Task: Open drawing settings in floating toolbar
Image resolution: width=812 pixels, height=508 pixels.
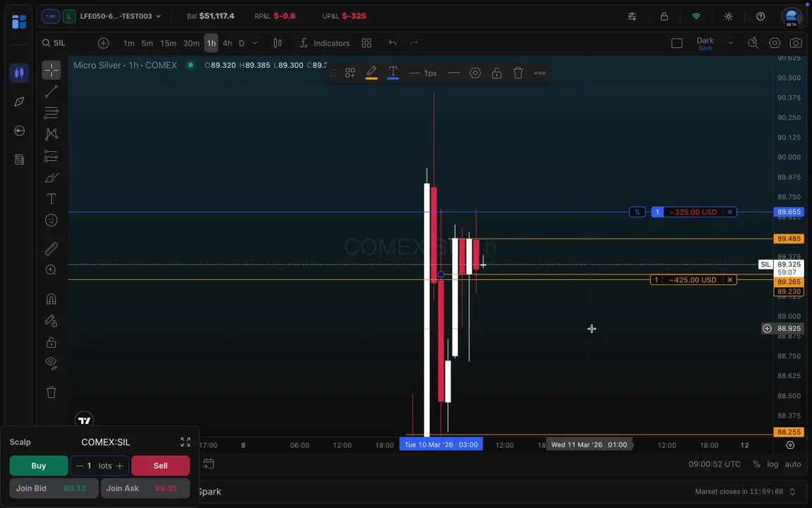Action: (475, 73)
